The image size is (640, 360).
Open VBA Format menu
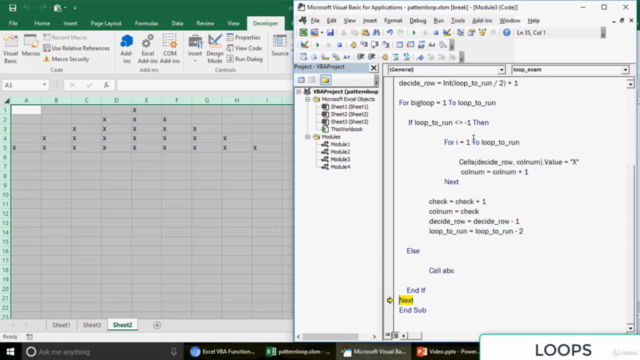point(393,20)
